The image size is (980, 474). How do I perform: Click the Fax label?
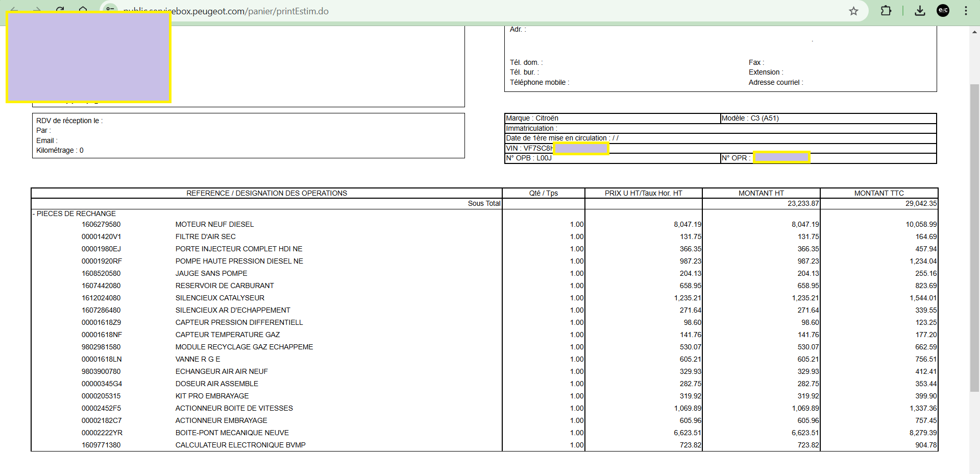(x=756, y=62)
